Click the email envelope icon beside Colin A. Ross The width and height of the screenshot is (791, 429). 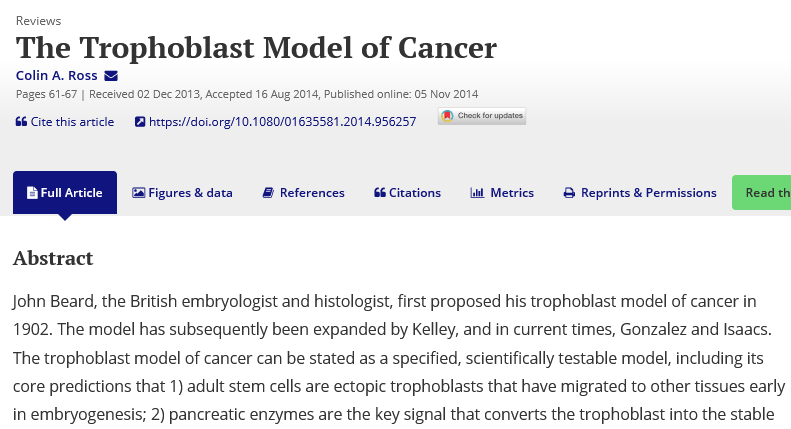point(111,76)
